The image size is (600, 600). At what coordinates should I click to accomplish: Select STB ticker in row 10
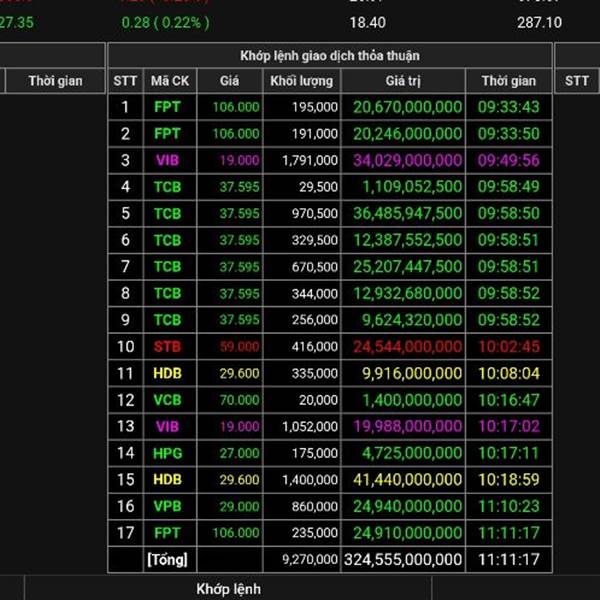click(x=167, y=346)
